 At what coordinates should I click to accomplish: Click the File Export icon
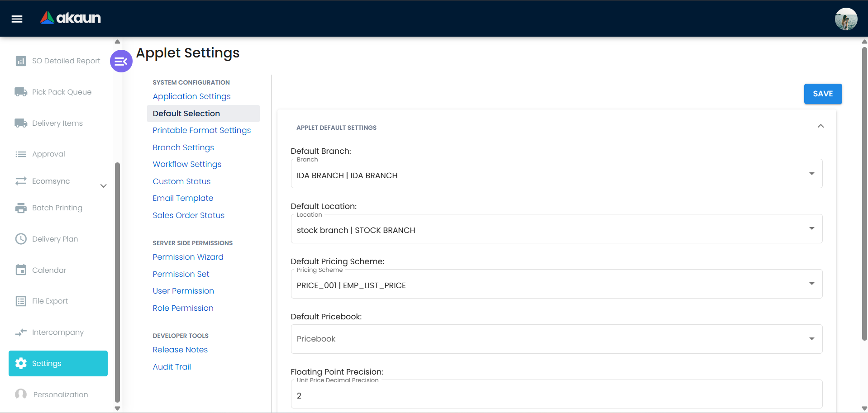[21, 301]
